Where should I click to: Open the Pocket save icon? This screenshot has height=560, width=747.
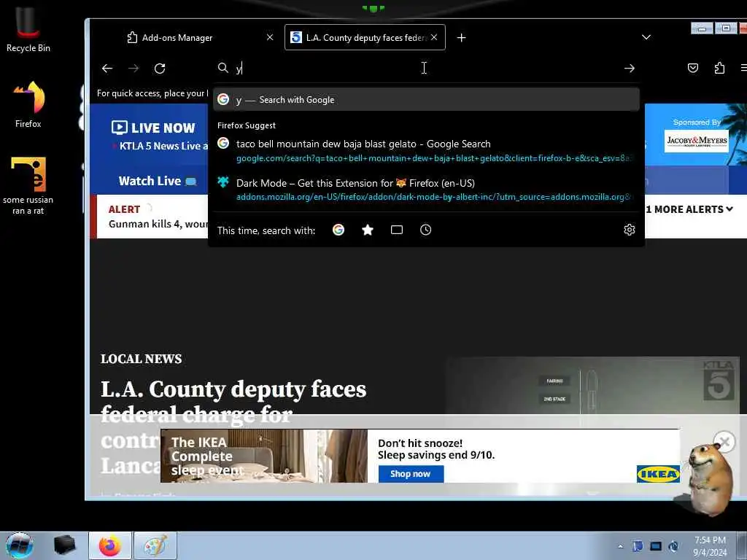tap(693, 68)
